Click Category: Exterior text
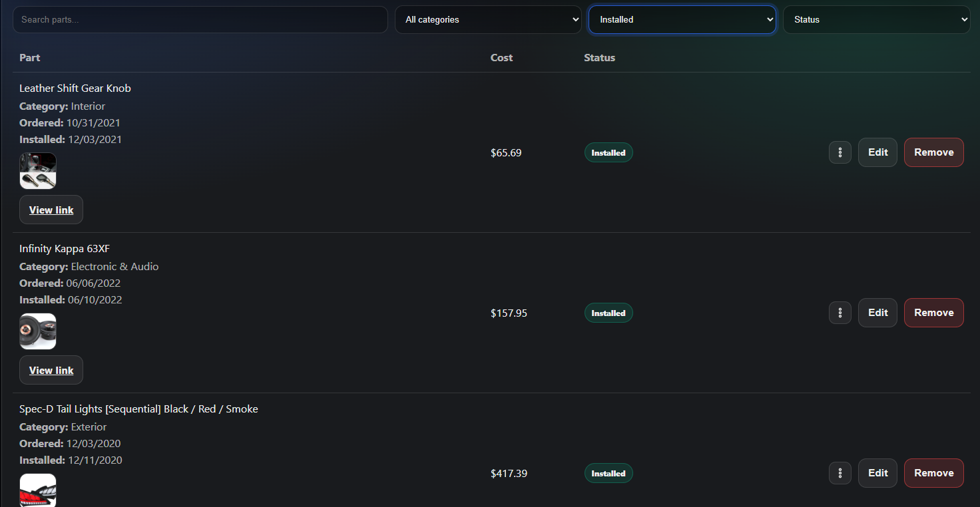This screenshot has height=507, width=980. 63,427
